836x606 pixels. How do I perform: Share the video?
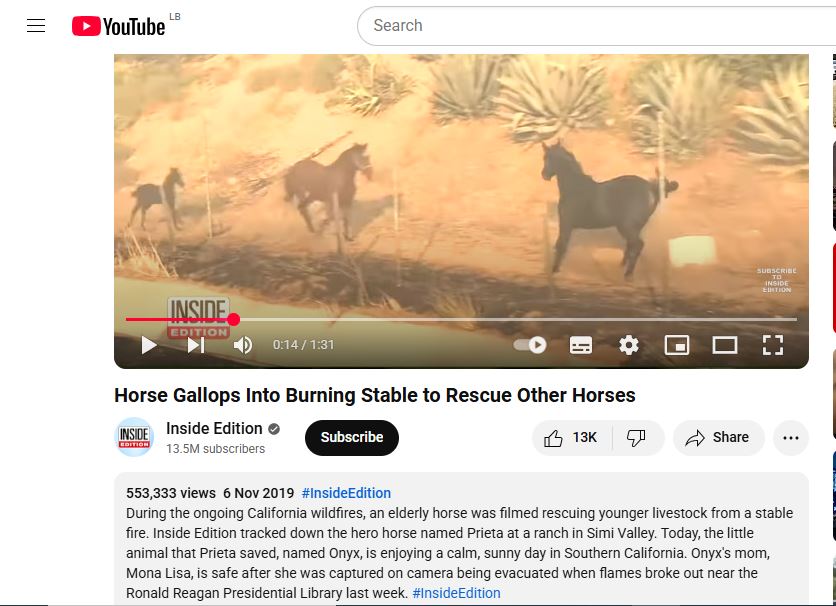tap(718, 438)
